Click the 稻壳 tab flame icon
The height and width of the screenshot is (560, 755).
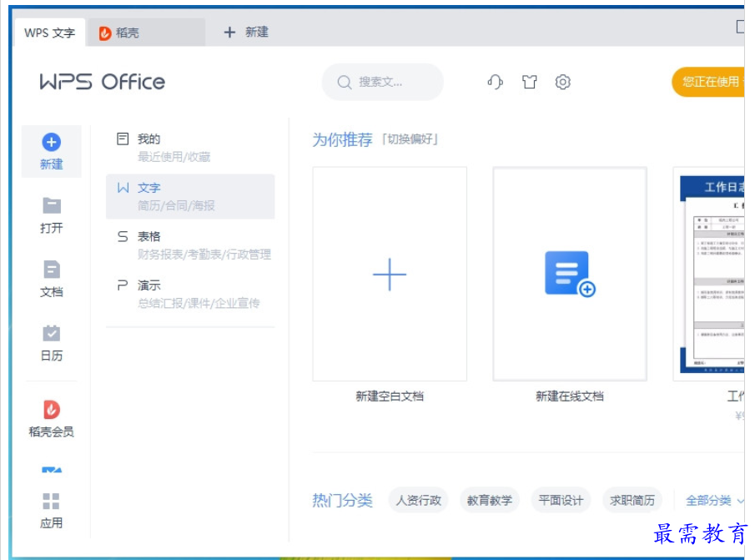click(105, 33)
